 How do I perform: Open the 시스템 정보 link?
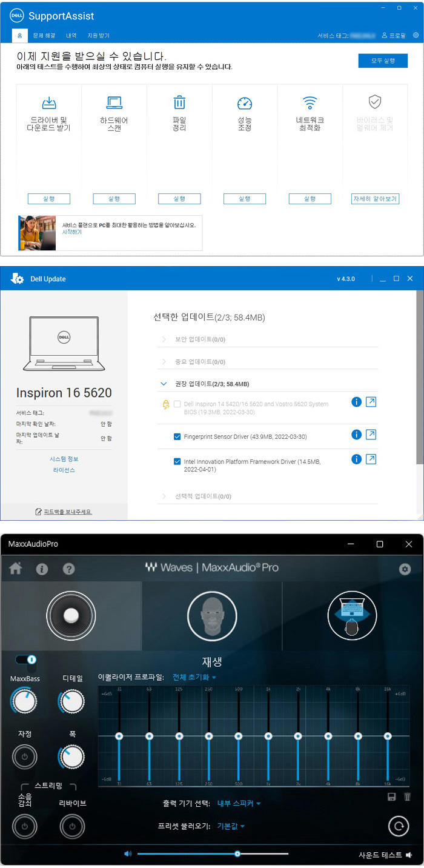pos(64,459)
